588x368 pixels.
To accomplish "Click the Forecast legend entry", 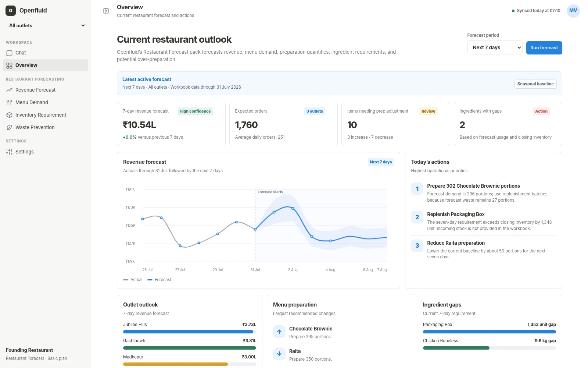I will pyautogui.click(x=159, y=280).
